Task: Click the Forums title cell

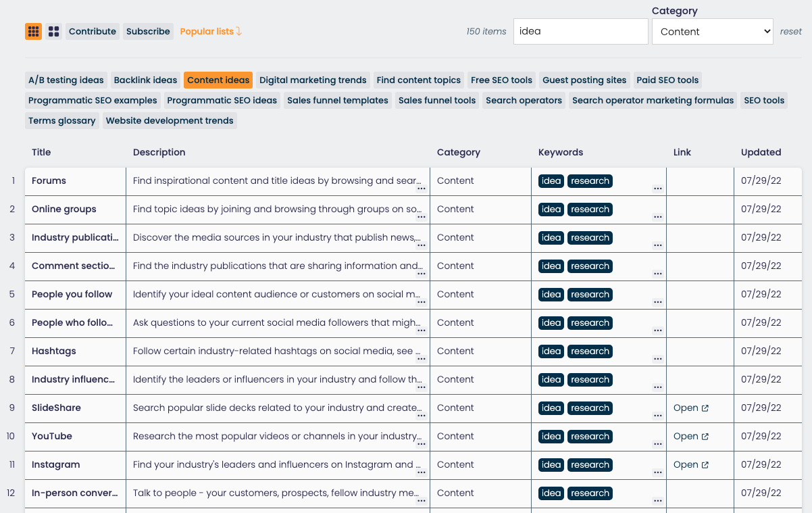Action: pos(76,180)
